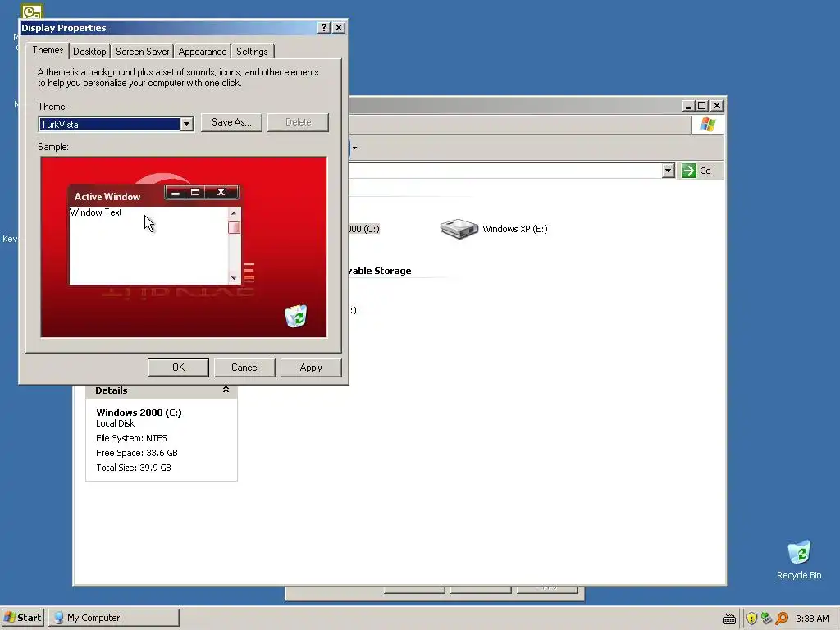Image resolution: width=840 pixels, height=630 pixels.
Task: Click the security shield tray icon
Action: tap(751, 619)
